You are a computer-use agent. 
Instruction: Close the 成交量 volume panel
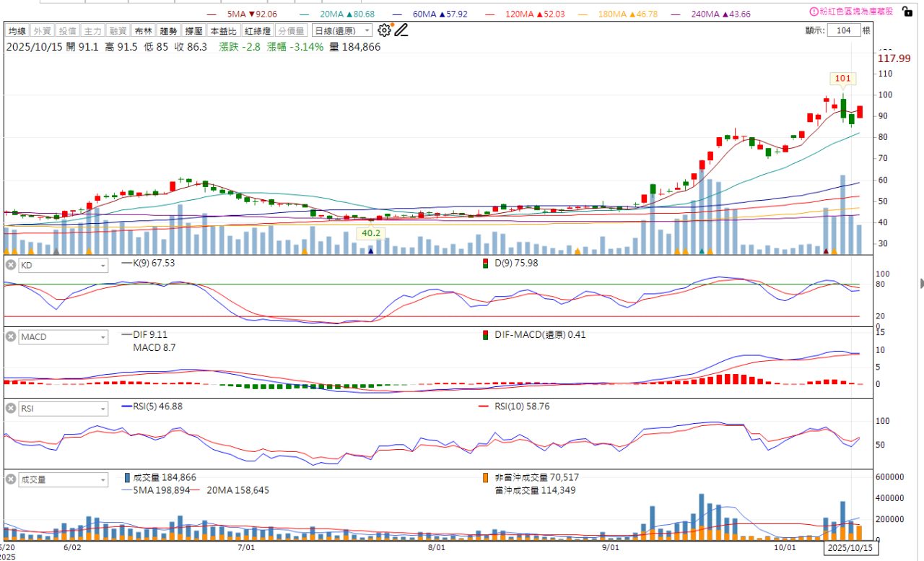(x=11, y=479)
